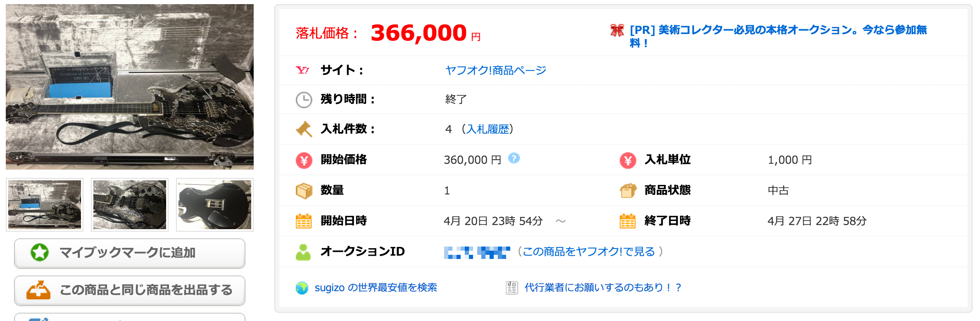980x321 pixels.
Task: Click the green star bookmark icon
Action: point(40,252)
